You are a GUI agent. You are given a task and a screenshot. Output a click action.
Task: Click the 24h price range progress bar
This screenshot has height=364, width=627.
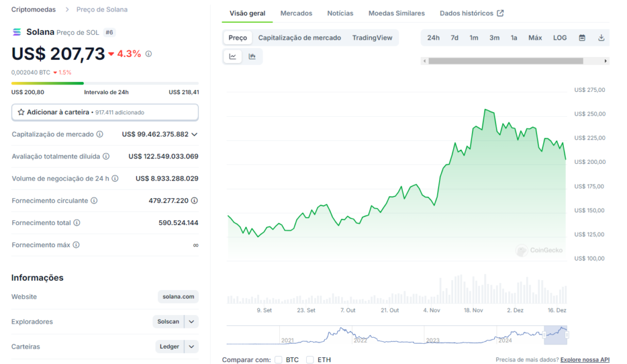[105, 83]
